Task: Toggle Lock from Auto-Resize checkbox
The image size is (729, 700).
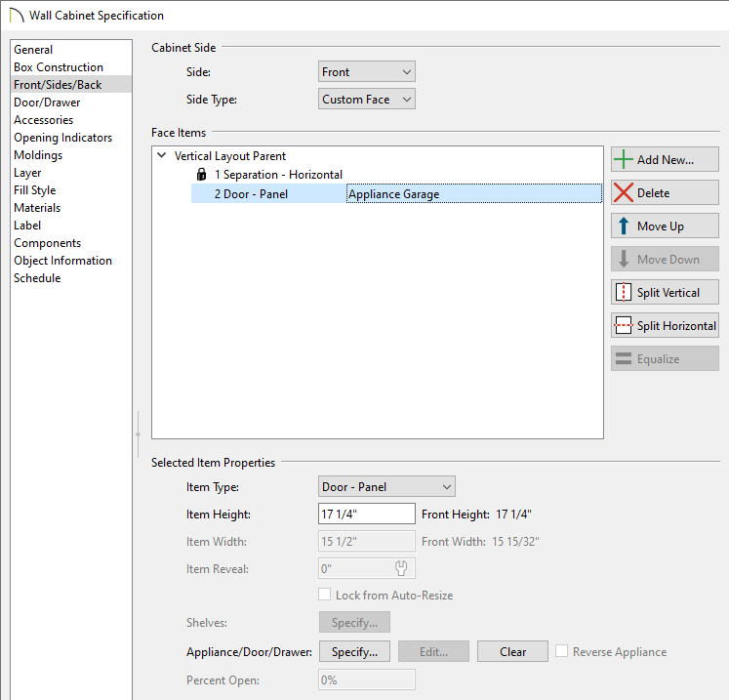Action: tap(325, 595)
